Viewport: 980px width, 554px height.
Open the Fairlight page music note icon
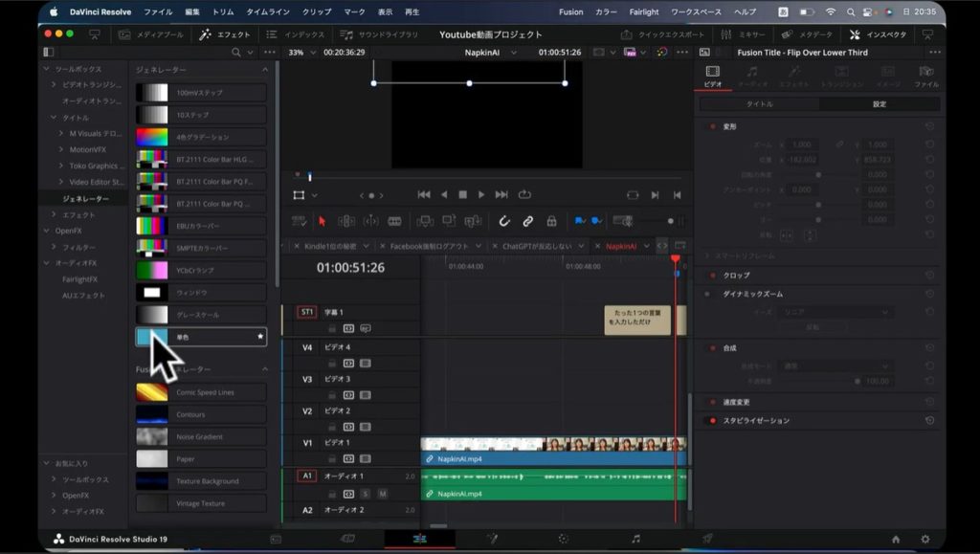coord(635,539)
